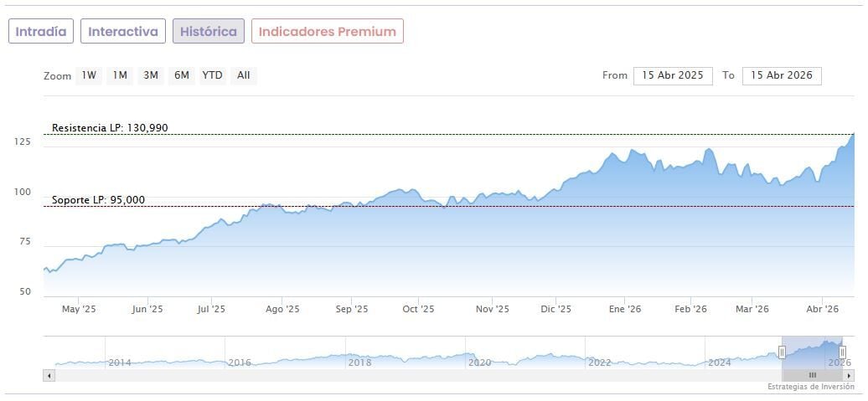Click the To date field
The image size is (868, 401).
tap(782, 75)
